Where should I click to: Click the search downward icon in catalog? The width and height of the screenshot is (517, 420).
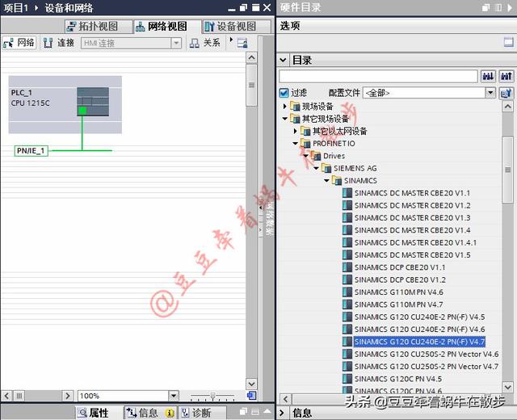[x=488, y=77]
